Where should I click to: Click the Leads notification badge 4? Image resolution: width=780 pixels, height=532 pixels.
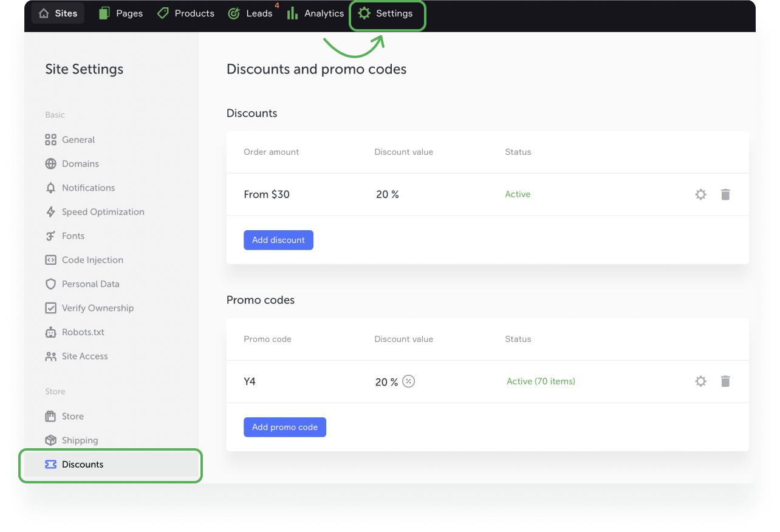pos(277,5)
